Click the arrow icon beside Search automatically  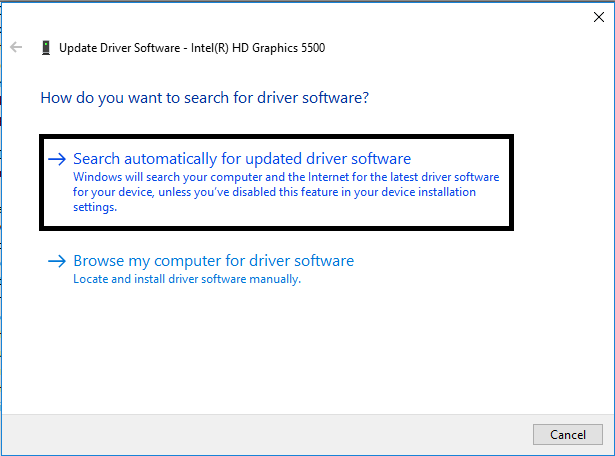point(57,159)
